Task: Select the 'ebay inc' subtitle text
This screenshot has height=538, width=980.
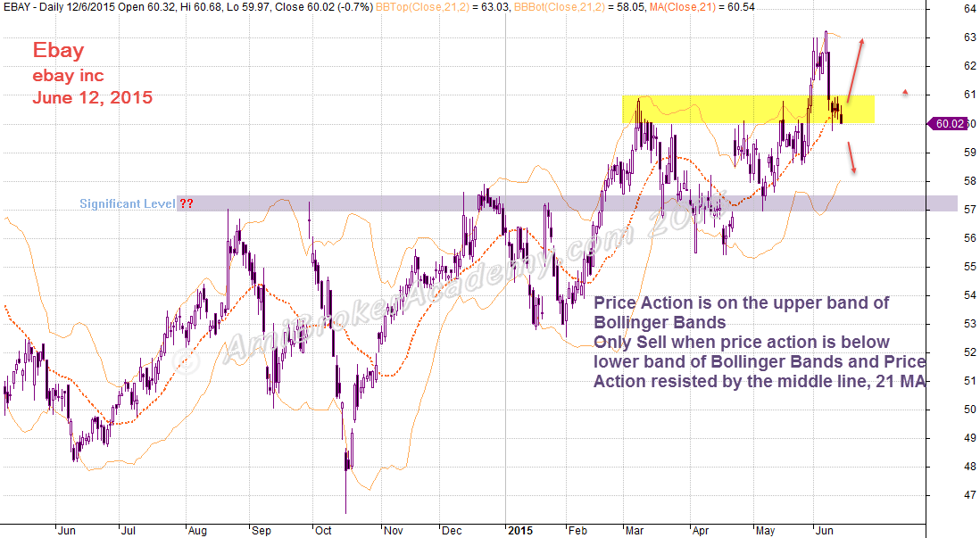Action: [x=68, y=76]
